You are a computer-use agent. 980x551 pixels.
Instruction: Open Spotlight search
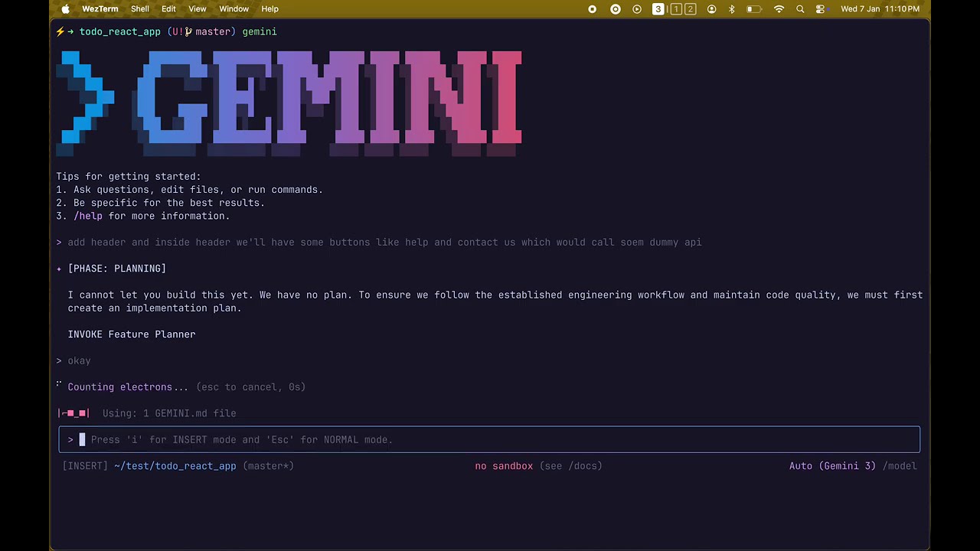(x=800, y=9)
